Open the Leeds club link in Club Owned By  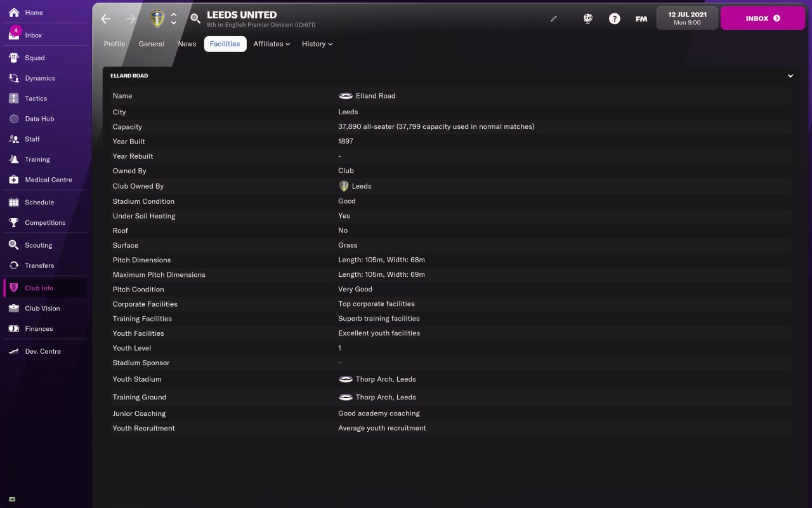point(362,186)
